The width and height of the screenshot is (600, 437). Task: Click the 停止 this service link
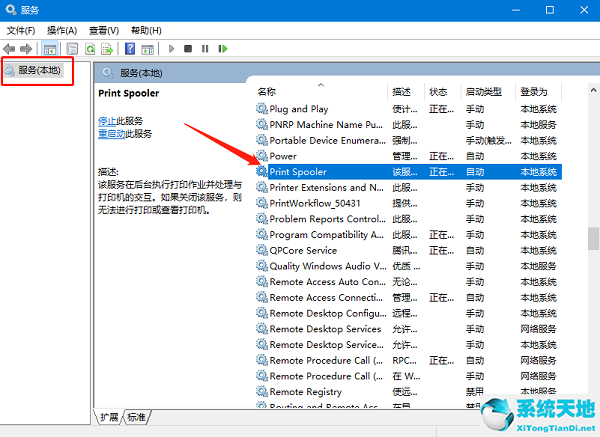pyautogui.click(x=107, y=121)
